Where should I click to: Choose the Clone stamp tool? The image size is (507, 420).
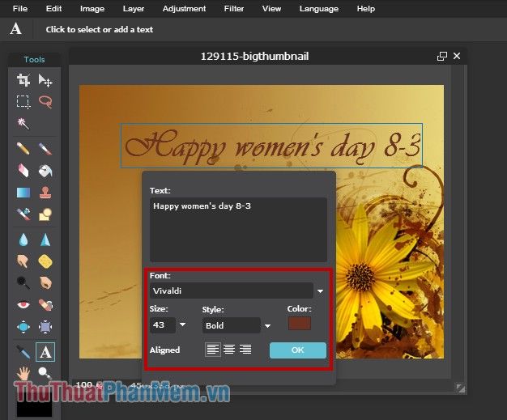[45, 193]
